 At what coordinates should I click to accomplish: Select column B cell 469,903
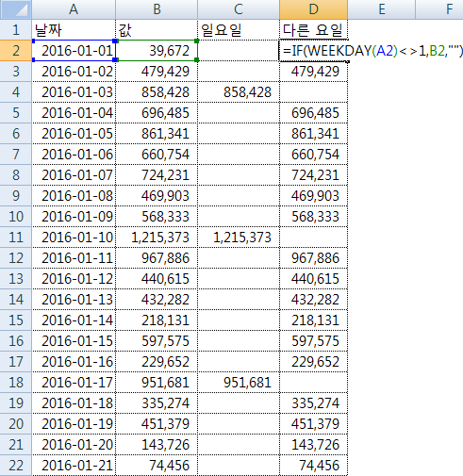(x=157, y=196)
